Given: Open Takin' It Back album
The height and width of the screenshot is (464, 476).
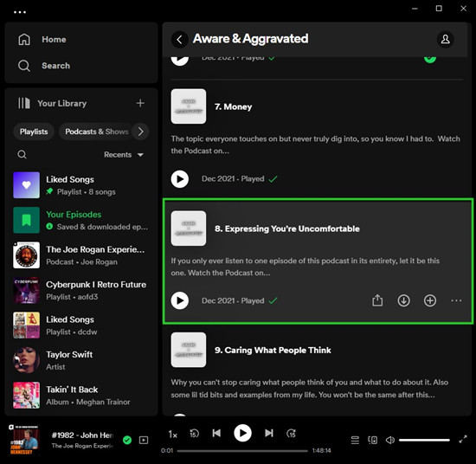Looking at the screenshot, I should coord(81,396).
